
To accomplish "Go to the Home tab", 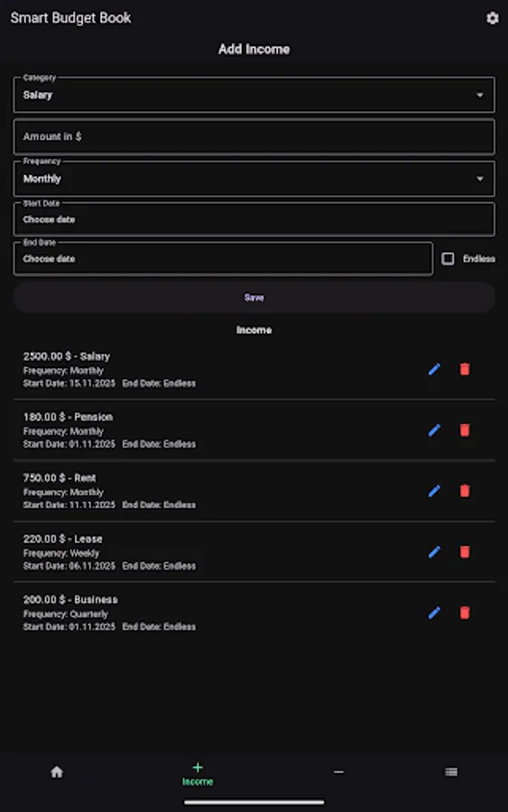I will pyautogui.click(x=57, y=772).
